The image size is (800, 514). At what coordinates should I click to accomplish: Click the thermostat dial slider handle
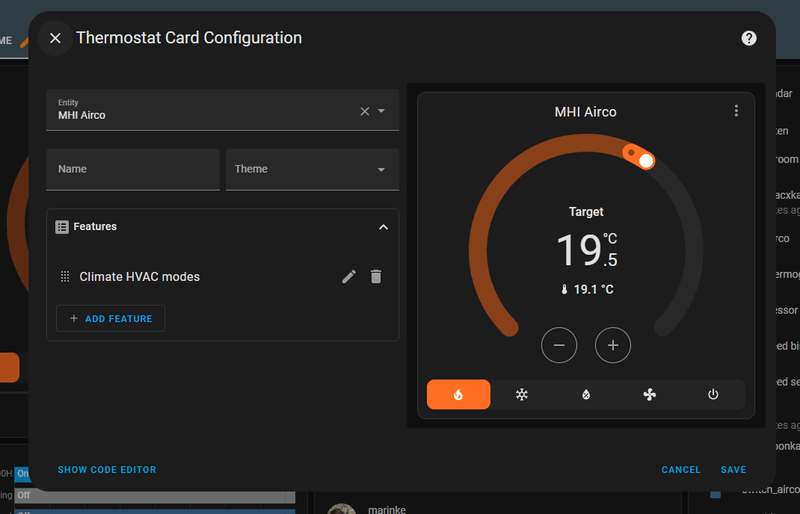pyautogui.click(x=646, y=161)
